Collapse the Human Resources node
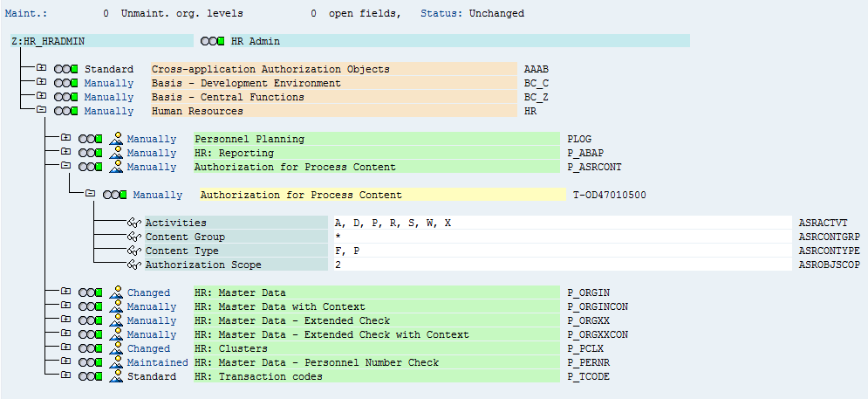868x399 pixels. (x=41, y=109)
